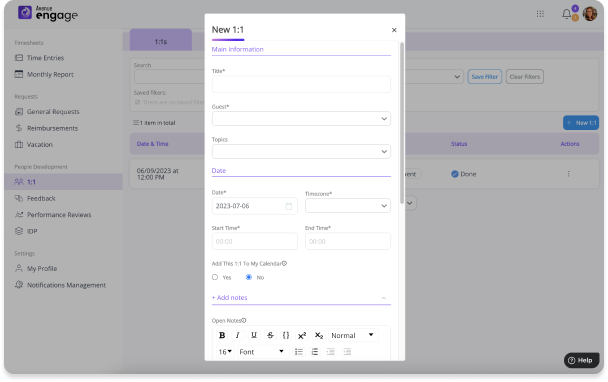Decrease indent in the notes editor
608x382 pixels.
coord(330,352)
